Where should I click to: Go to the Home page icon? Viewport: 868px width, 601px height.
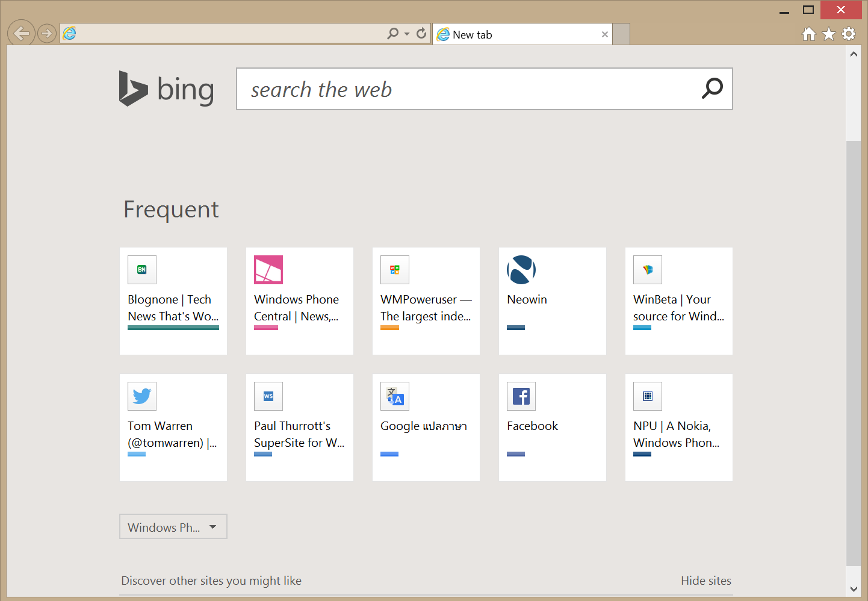click(809, 34)
